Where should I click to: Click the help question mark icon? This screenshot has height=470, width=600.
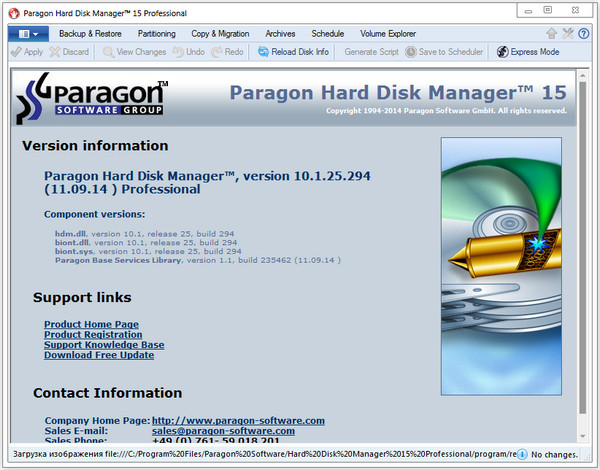583,33
